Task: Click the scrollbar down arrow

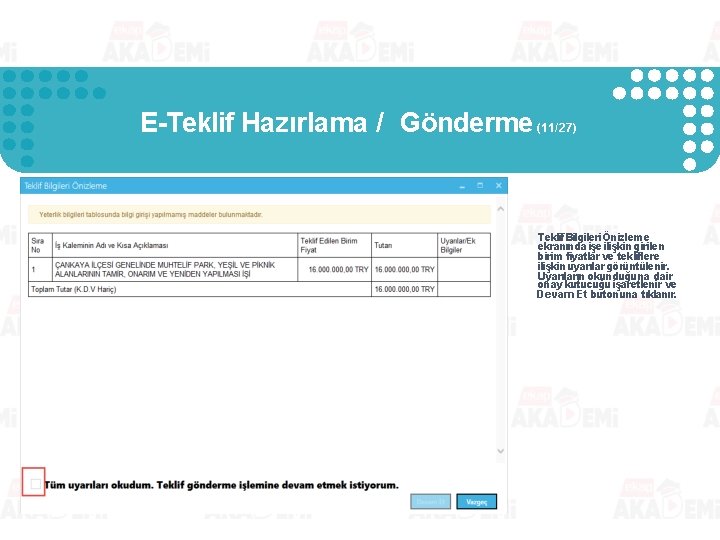Action: coord(501,451)
